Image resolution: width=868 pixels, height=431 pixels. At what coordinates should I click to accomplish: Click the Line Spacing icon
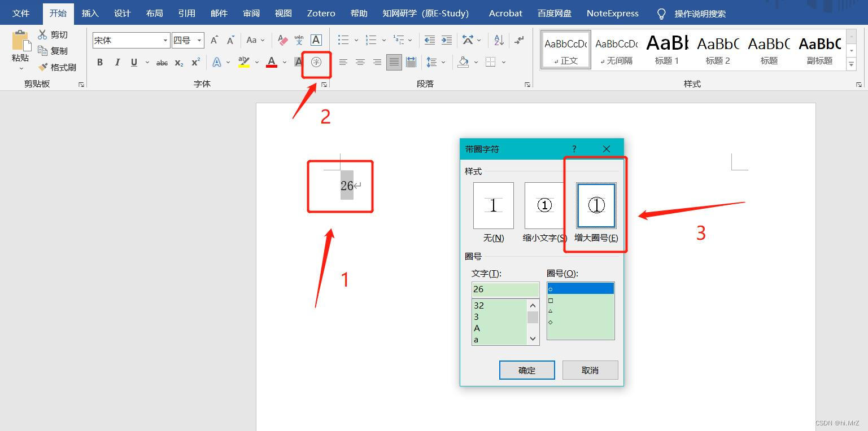[431, 62]
